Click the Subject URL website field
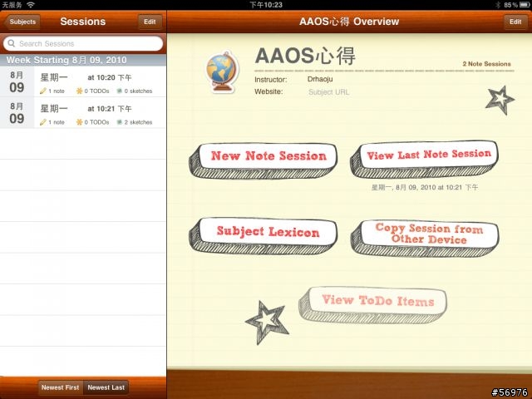 (x=328, y=92)
